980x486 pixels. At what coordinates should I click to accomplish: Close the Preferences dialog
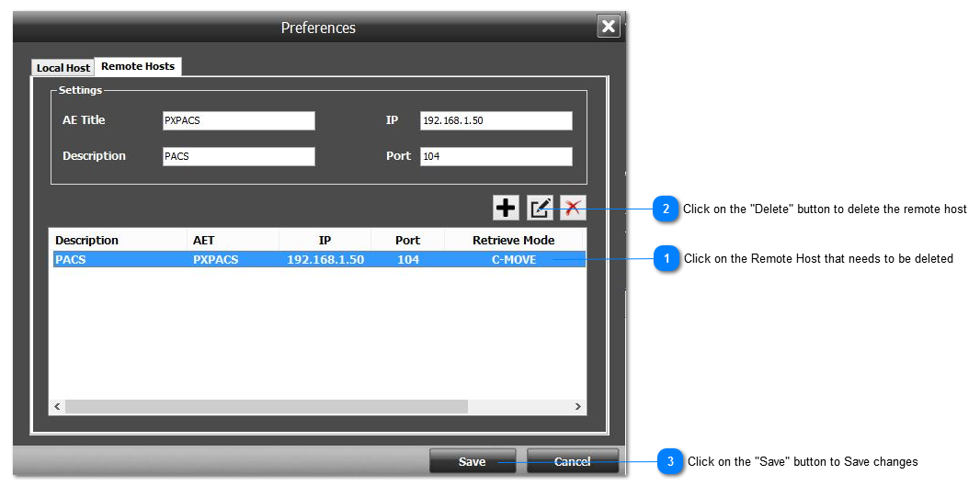click(x=609, y=27)
